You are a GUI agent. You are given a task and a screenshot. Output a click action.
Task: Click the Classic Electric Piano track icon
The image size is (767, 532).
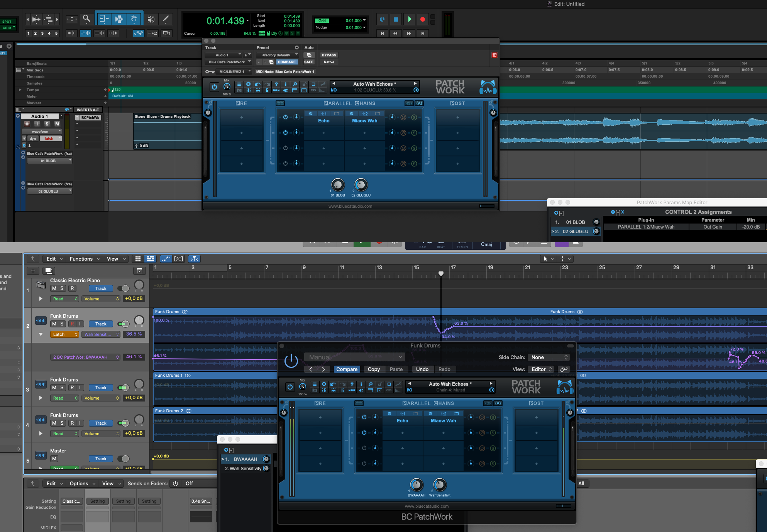tap(41, 285)
